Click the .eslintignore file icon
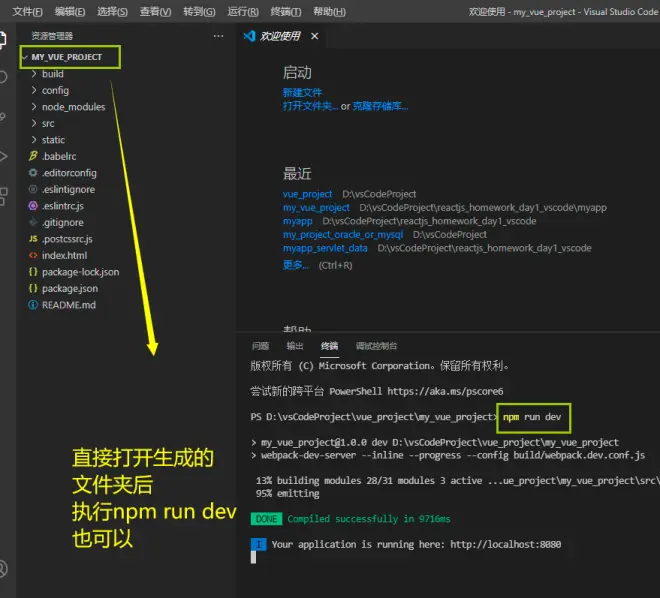The height and width of the screenshot is (598, 660). click(33, 189)
